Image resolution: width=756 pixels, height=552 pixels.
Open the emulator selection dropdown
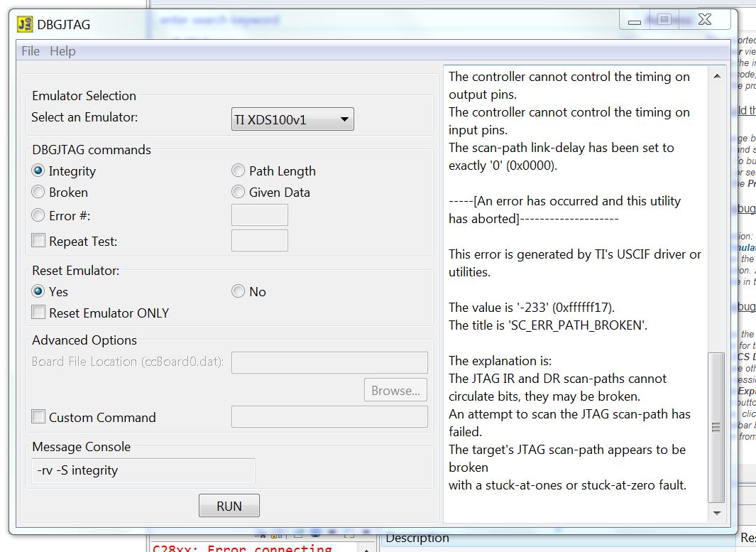click(x=292, y=119)
